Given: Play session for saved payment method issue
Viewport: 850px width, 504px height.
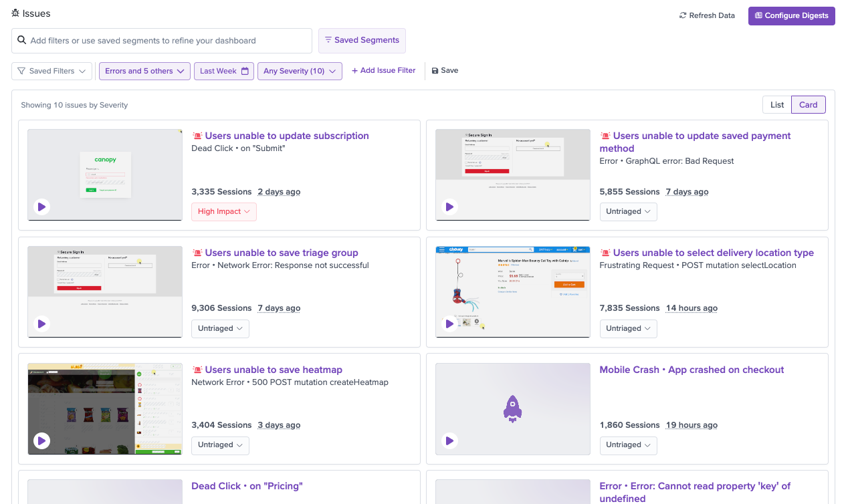Looking at the screenshot, I should click(x=449, y=207).
